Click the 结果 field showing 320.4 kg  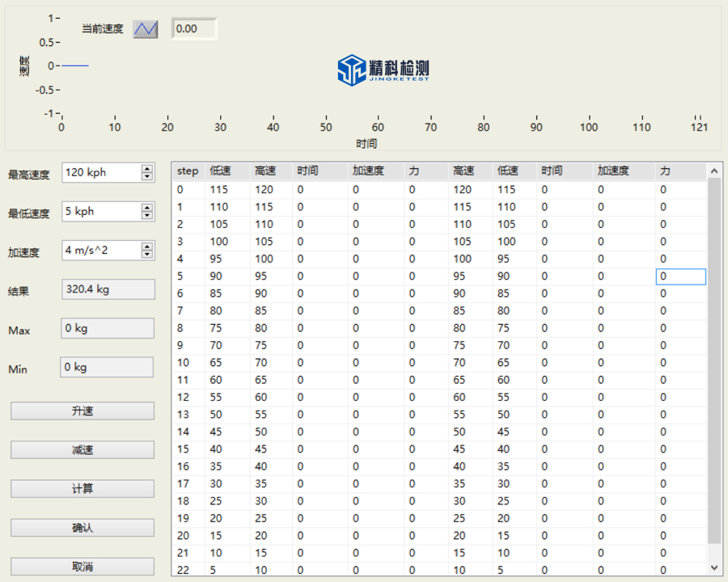click(x=108, y=290)
